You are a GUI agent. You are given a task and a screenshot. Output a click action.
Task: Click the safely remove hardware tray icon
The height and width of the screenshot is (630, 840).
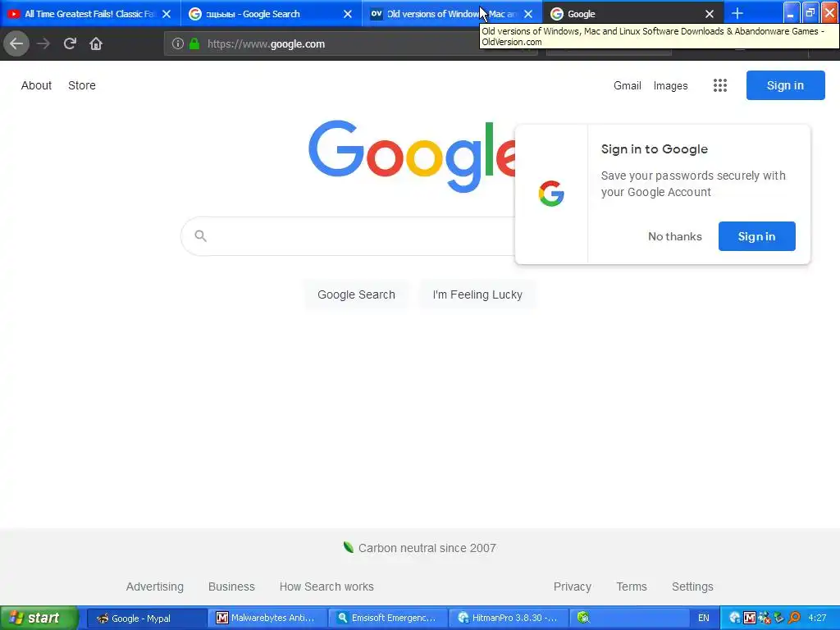pyautogui.click(x=779, y=618)
